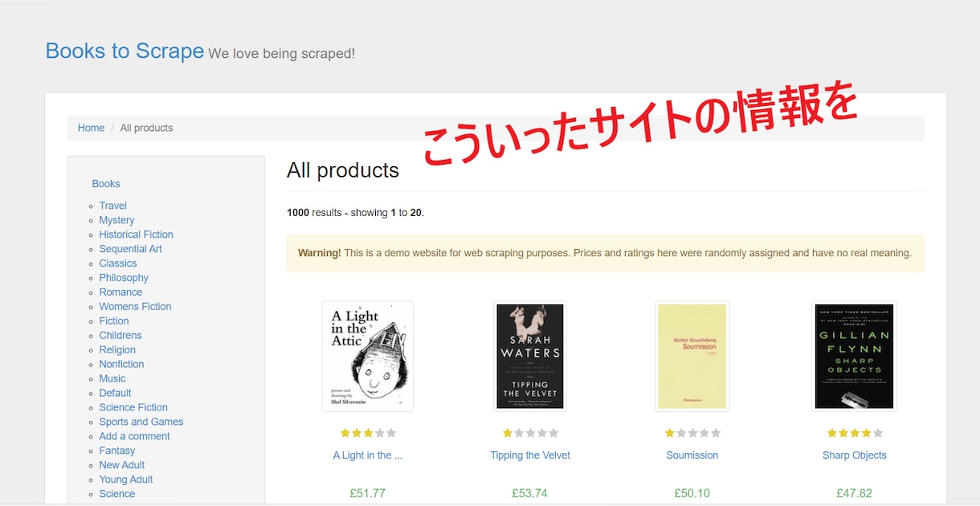
Task: Click the 'We love being scraped!' tagline
Action: (281, 54)
